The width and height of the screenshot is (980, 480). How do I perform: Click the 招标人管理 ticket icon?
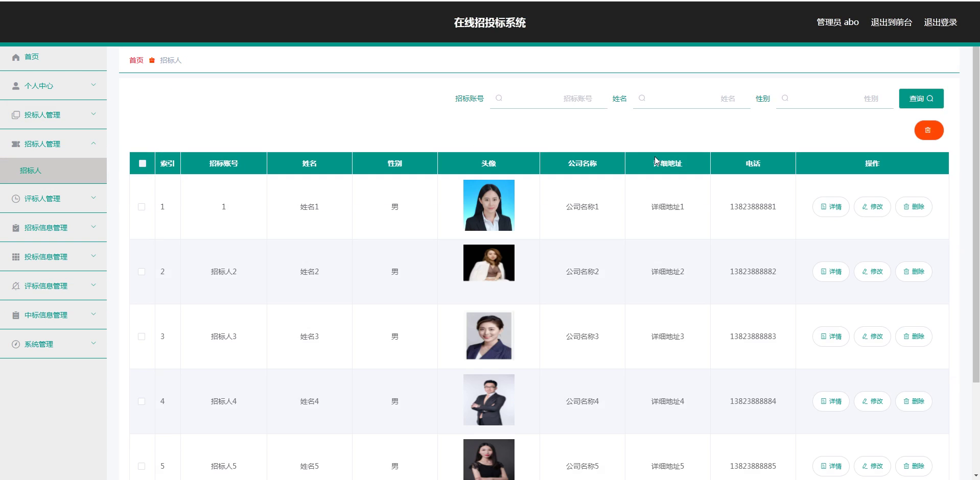[16, 144]
